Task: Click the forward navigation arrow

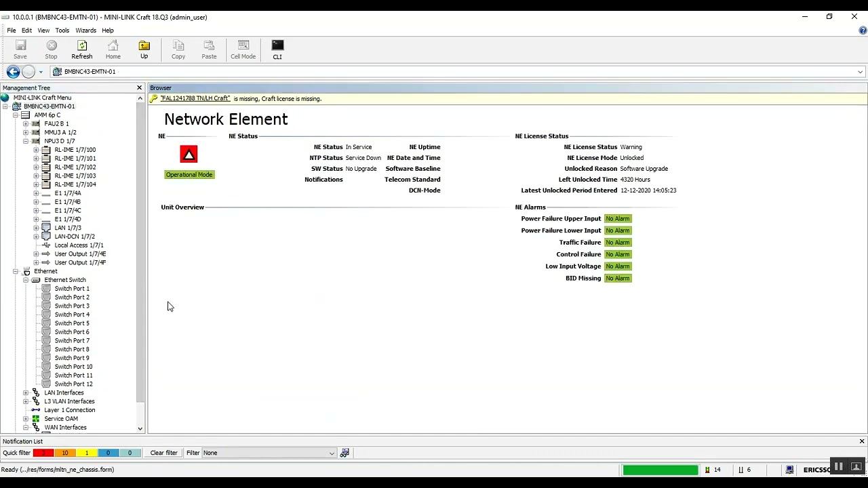Action: (28, 72)
